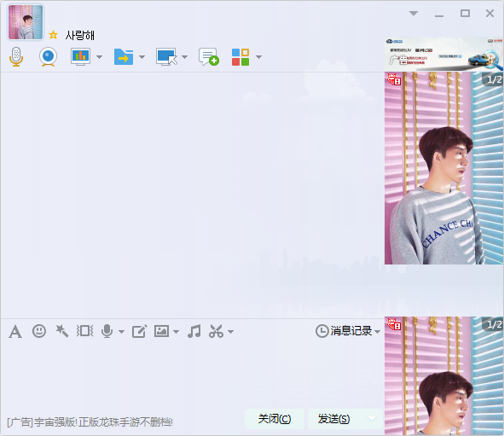
Task: Expand the send picture dropdown arrow
Action: pyautogui.click(x=176, y=332)
